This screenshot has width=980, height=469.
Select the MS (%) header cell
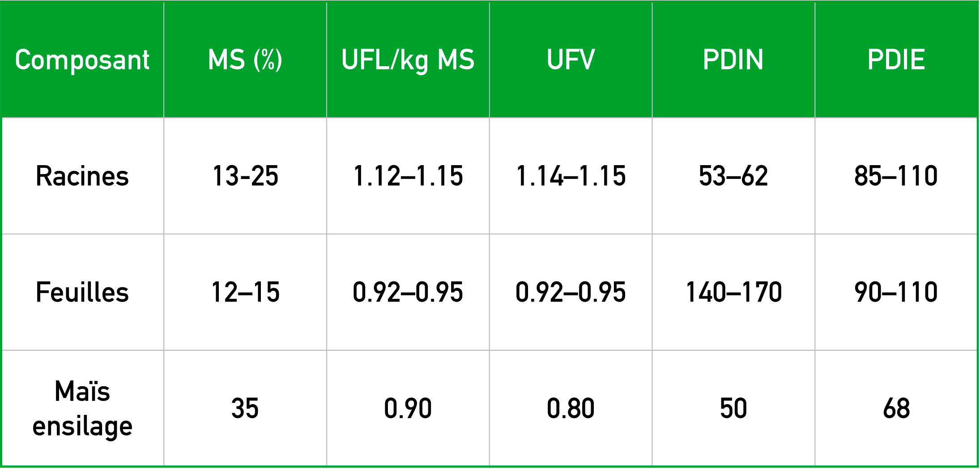click(x=245, y=60)
